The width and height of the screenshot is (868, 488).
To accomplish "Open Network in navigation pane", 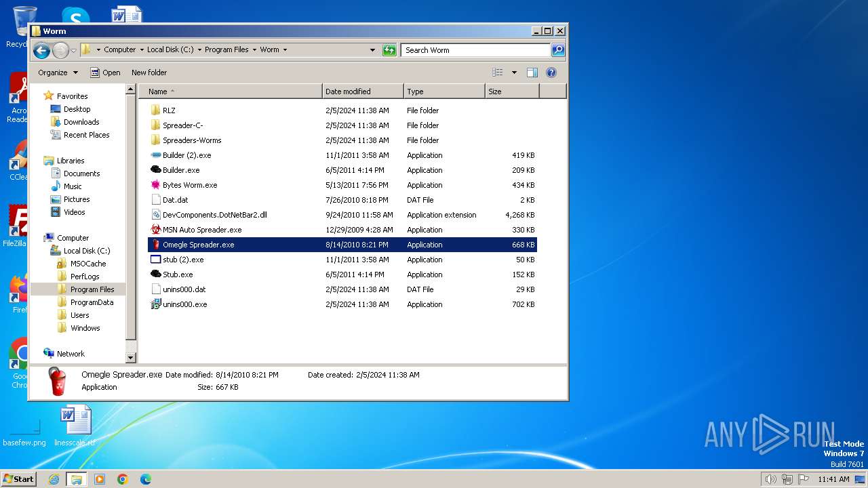I will pyautogui.click(x=71, y=354).
